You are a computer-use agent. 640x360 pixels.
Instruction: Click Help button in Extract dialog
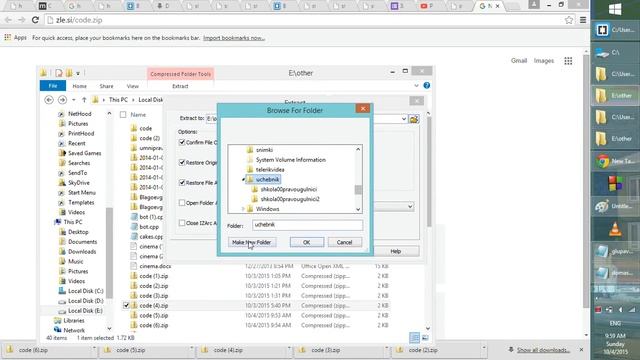[396, 251]
